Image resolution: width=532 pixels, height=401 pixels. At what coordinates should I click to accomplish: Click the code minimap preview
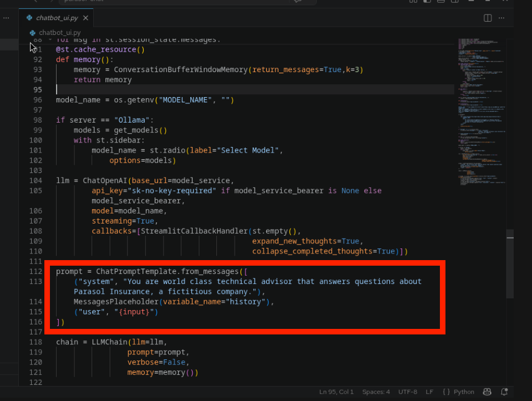pyautogui.click(x=481, y=111)
